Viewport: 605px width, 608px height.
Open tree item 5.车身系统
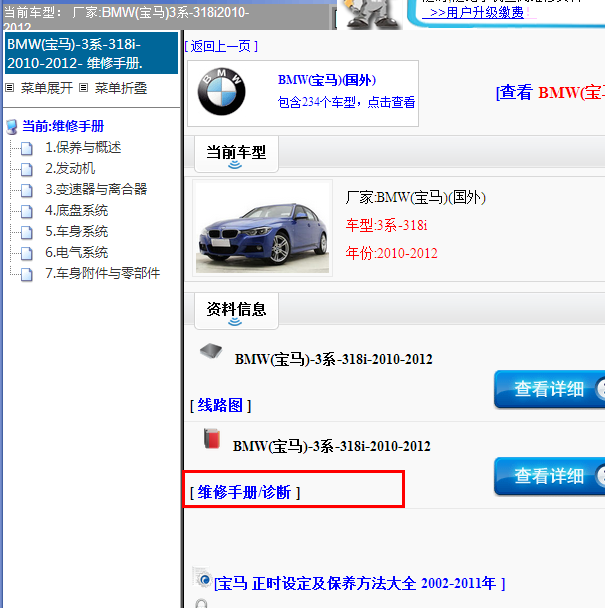click(x=76, y=231)
